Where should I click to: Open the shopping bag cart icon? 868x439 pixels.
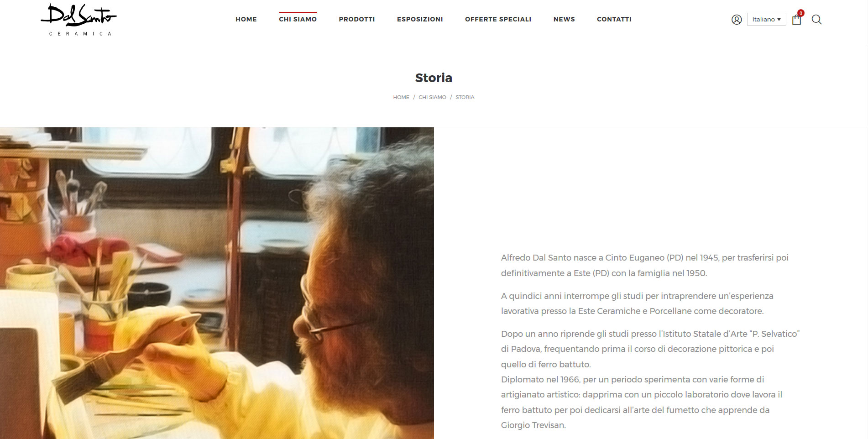[796, 20]
